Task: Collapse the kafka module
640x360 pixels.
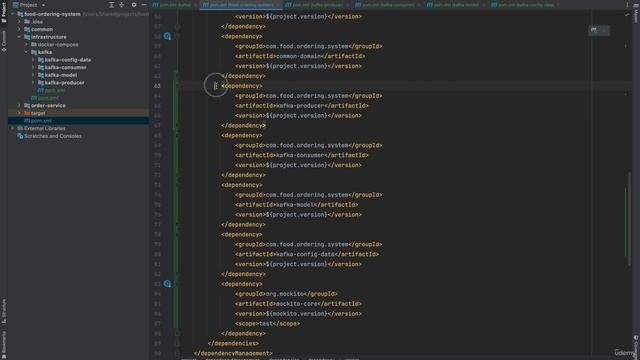Action: click(x=26, y=52)
